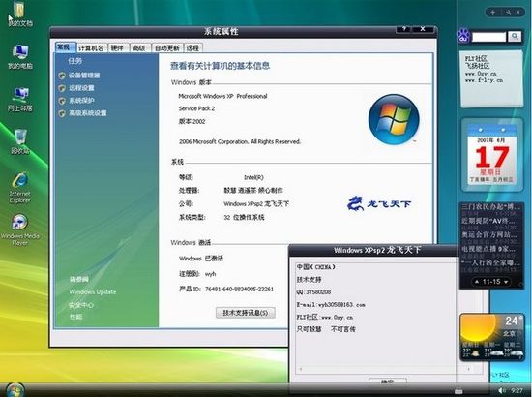Open the 安全中心 link
The width and height of the screenshot is (532, 397).
point(80,305)
